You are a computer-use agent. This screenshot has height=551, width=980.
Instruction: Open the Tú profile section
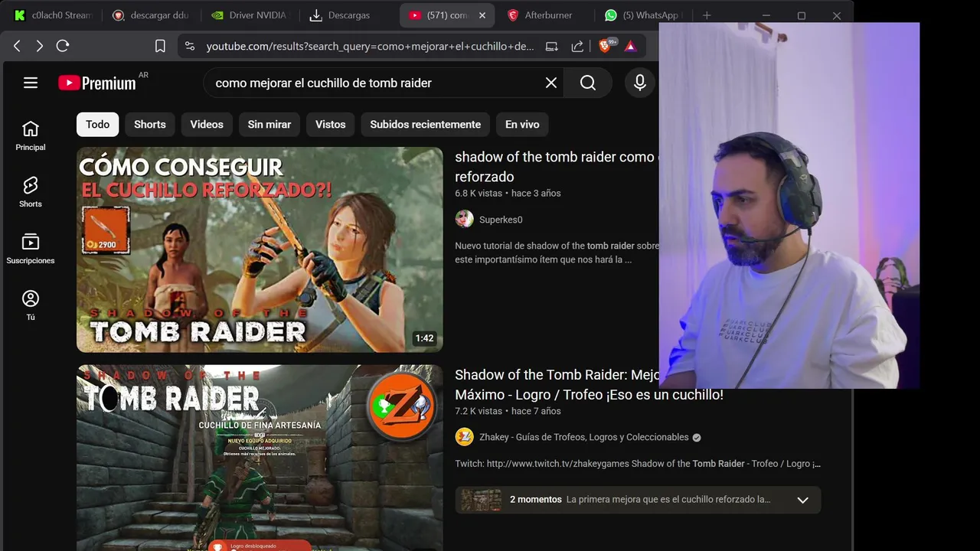[x=31, y=305]
